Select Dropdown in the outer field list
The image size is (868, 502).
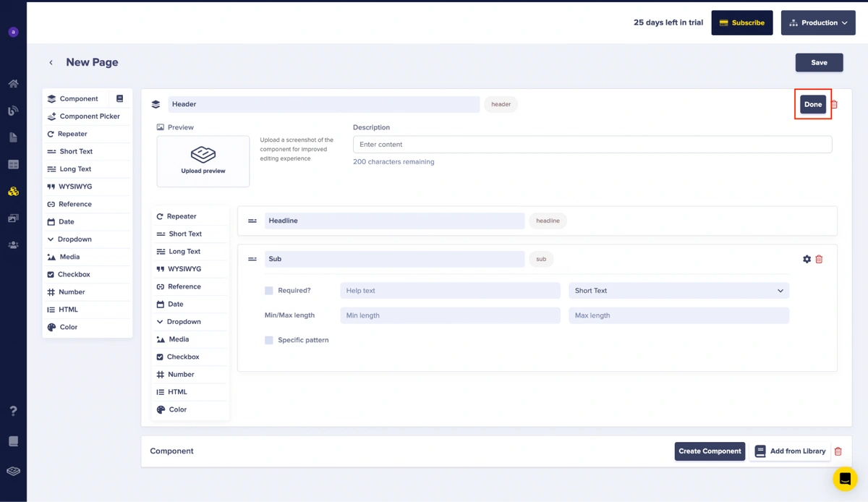(x=75, y=239)
